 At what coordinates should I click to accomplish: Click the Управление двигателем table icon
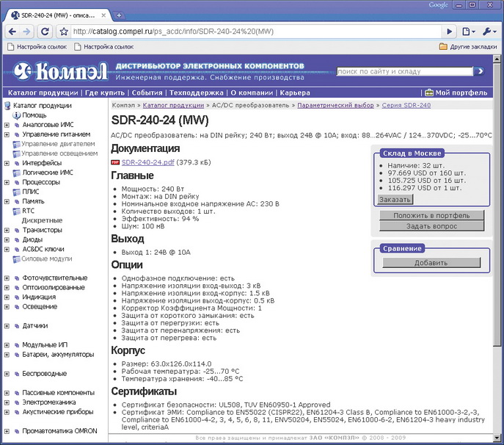[x=16, y=144]
